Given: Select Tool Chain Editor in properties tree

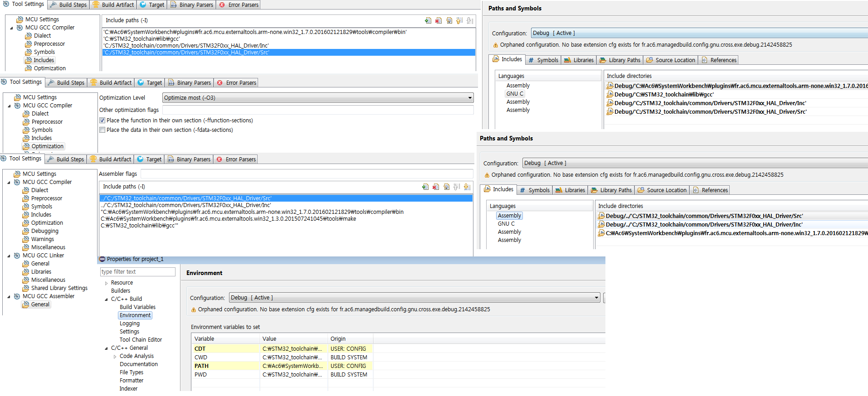Looking at the screenshot, I should pyautogui.click(x=141, y=340).
